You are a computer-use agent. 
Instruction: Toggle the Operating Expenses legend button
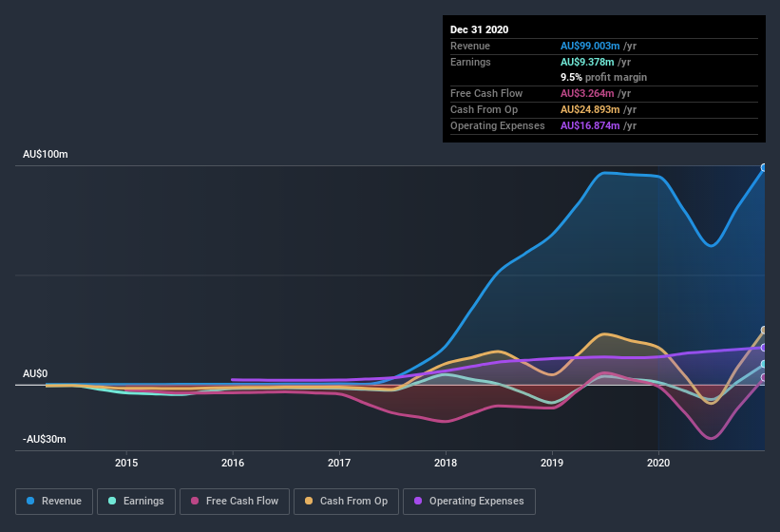(x=469, y=502)
